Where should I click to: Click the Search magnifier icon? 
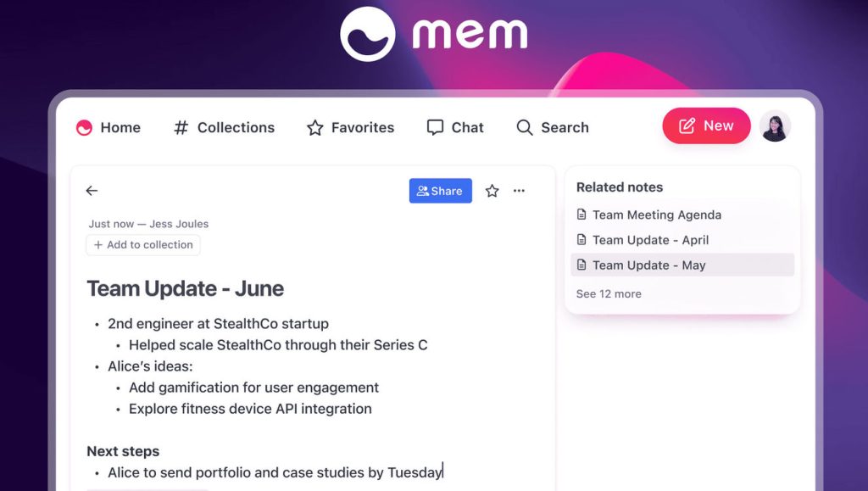[x=524, y=128]
